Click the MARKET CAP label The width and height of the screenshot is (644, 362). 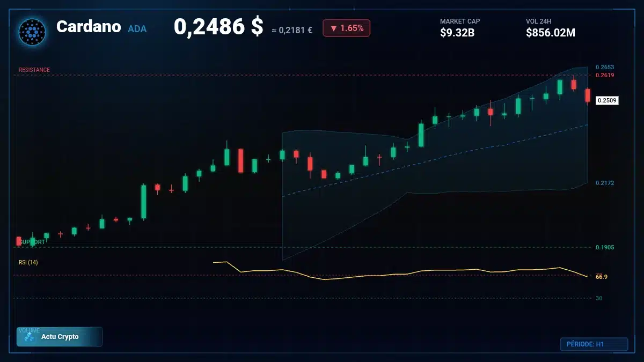pos(460,21)
